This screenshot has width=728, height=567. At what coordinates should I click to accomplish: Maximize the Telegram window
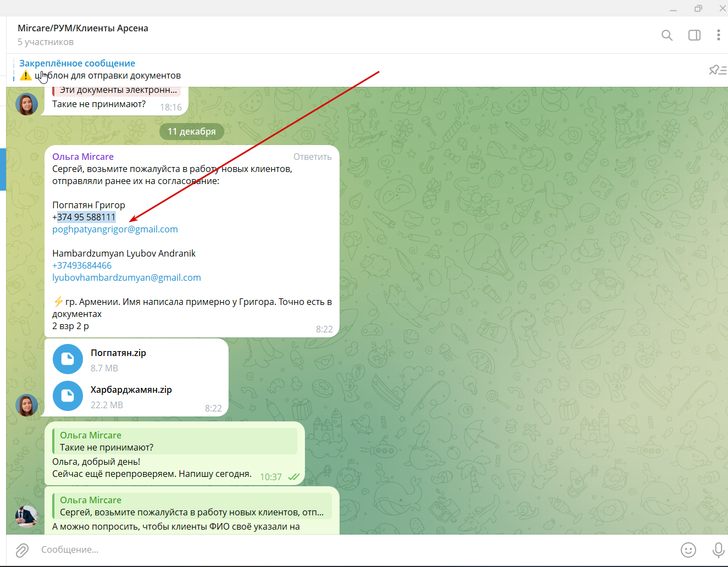(698, 8)
